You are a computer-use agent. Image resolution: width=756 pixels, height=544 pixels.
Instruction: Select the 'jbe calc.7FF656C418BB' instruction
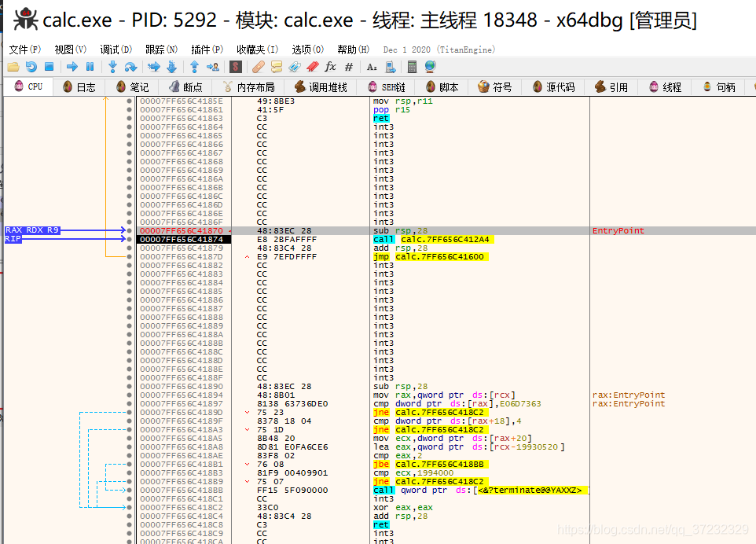pyautogui.click(x=431, y=464)
